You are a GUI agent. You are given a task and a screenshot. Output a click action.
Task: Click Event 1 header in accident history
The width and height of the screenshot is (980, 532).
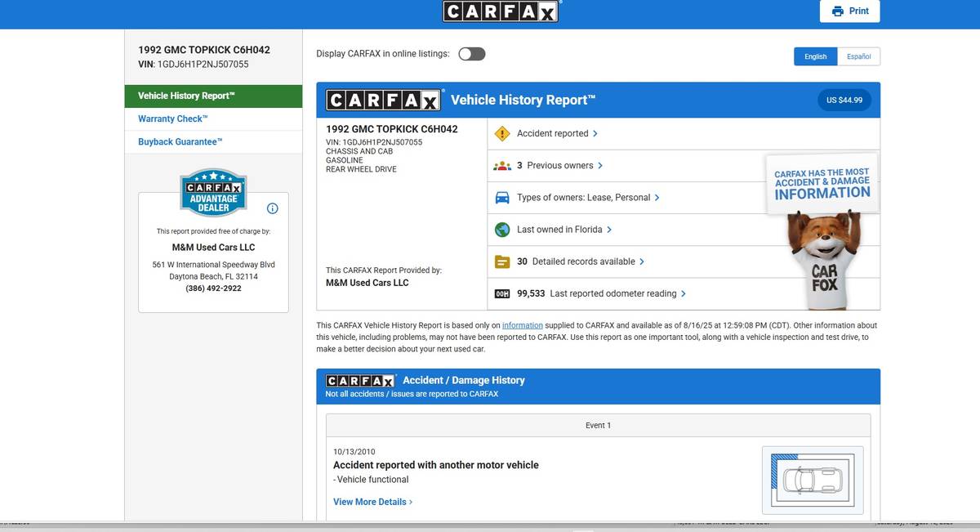pos(598,425)
